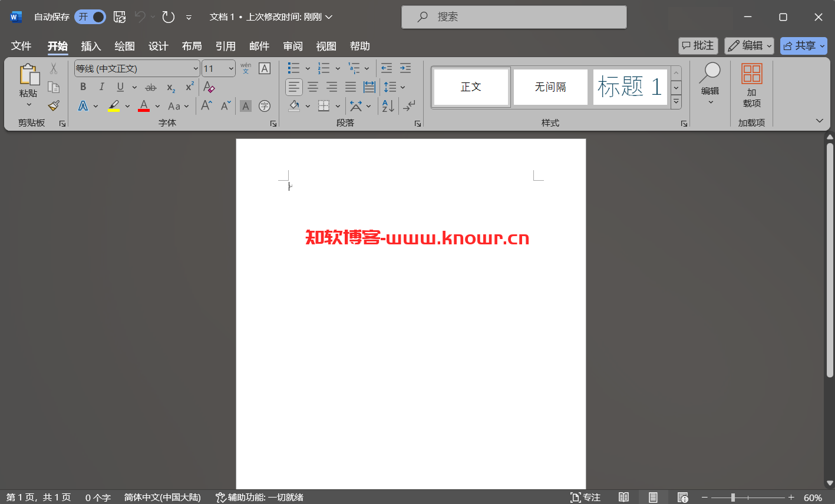The width and height of the screenshot is (835, 504).
Task: Select the 无间隔 style
Action: click(x=550, y=87)
